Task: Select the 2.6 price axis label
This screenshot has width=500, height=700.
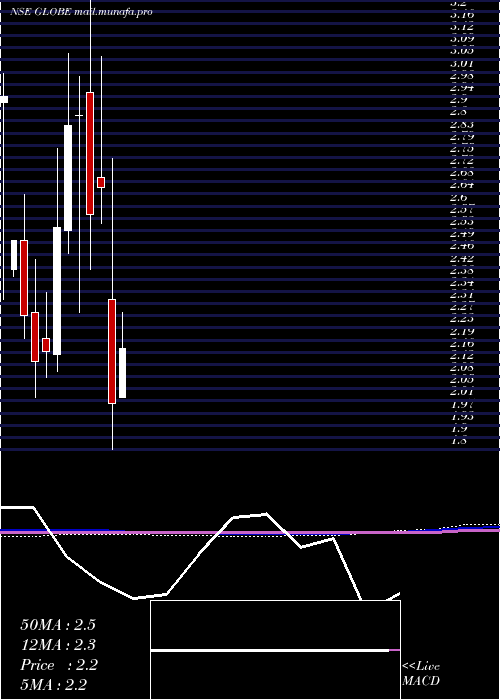Action: (458, 197)
